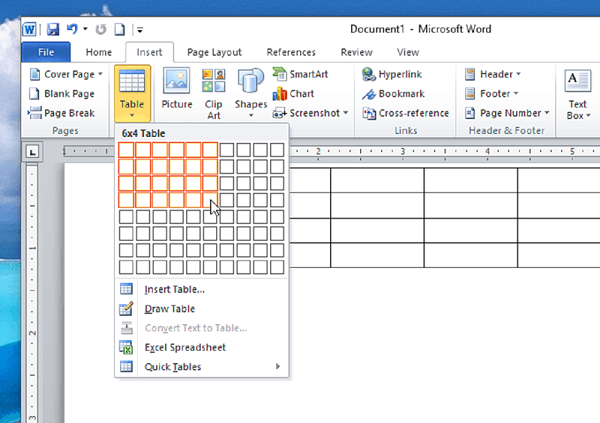Select the Draw Table menu option
Screen dimensions: 600x423
tap(201, 309)
